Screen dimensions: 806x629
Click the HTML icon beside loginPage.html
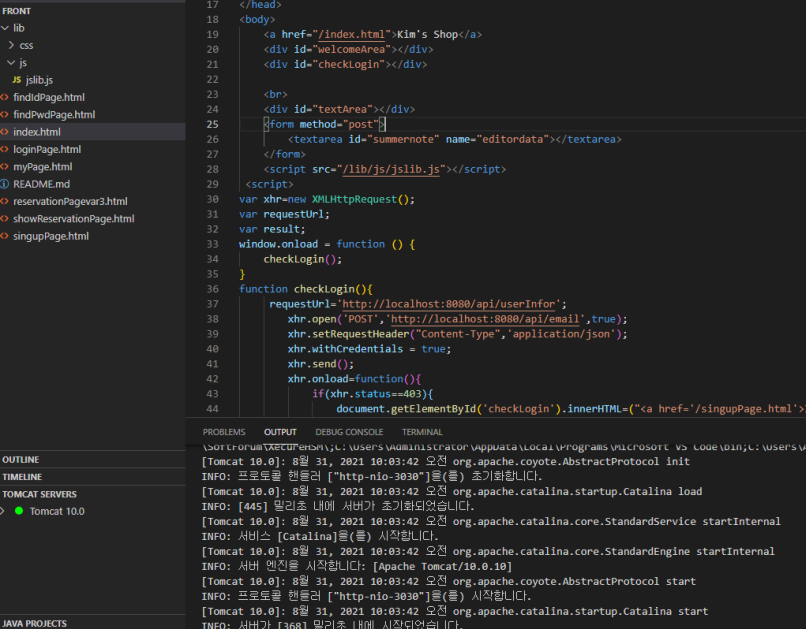point(5,150)
